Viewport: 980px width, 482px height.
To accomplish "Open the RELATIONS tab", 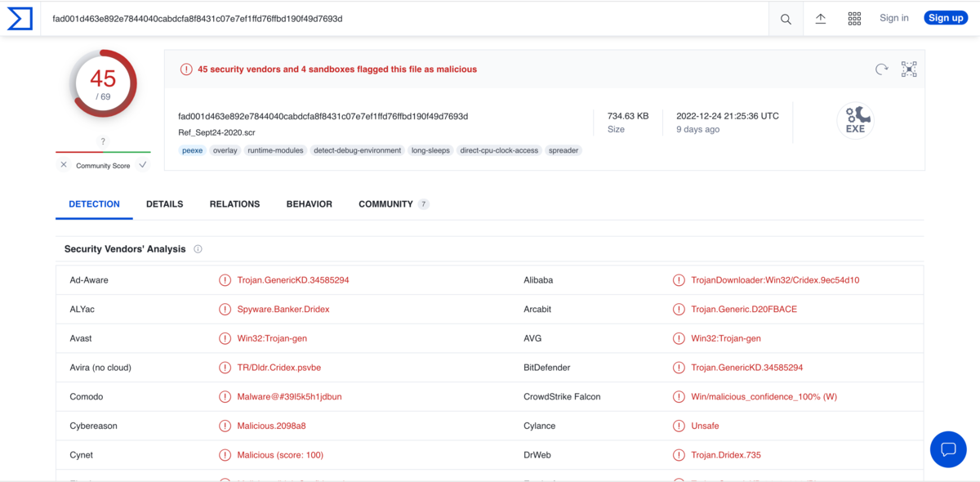I will [234, 204].
